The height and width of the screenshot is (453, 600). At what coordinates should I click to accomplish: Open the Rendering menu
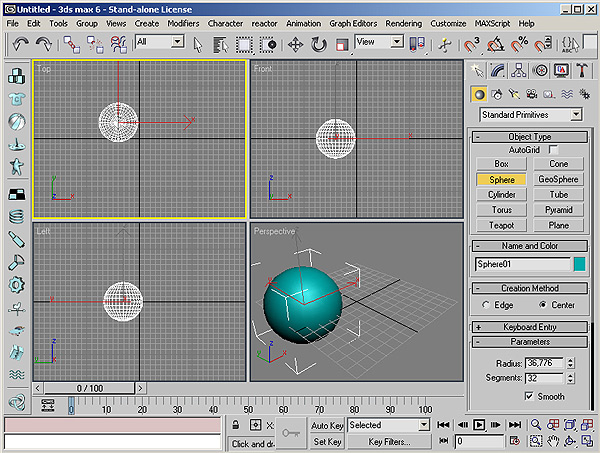click(x=403, y=22)
